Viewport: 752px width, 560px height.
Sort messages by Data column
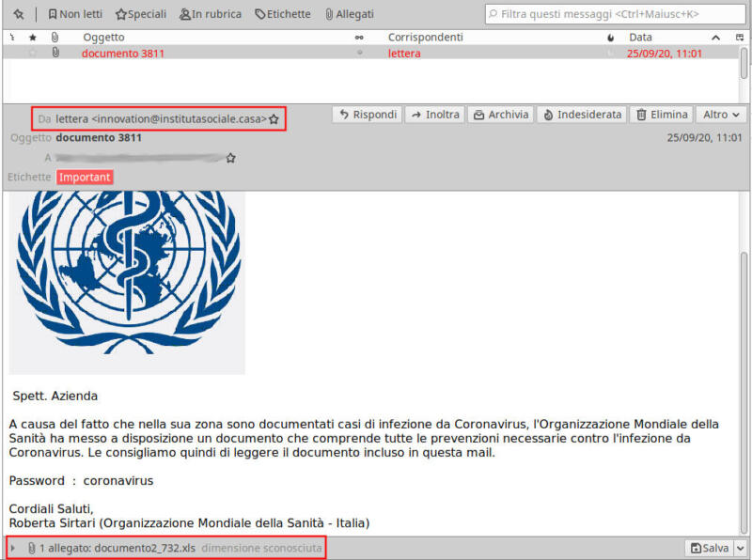[640, 37]
